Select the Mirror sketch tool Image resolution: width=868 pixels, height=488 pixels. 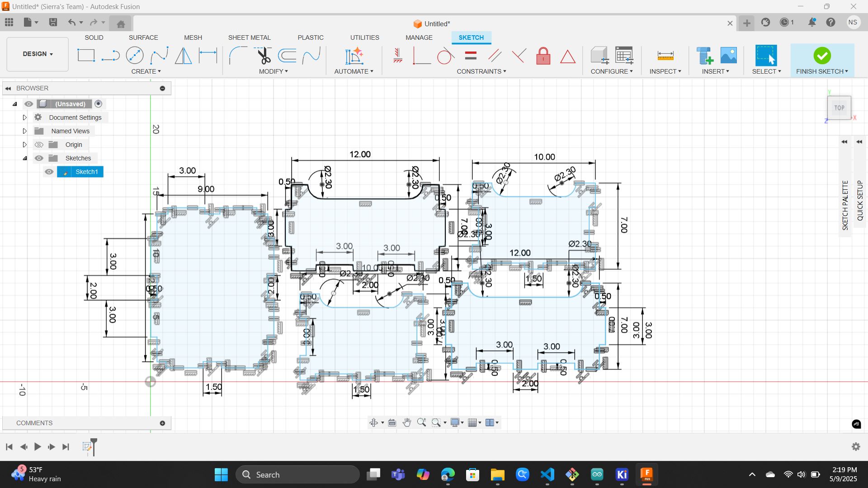pyautogui.click(x=184, y=56)
